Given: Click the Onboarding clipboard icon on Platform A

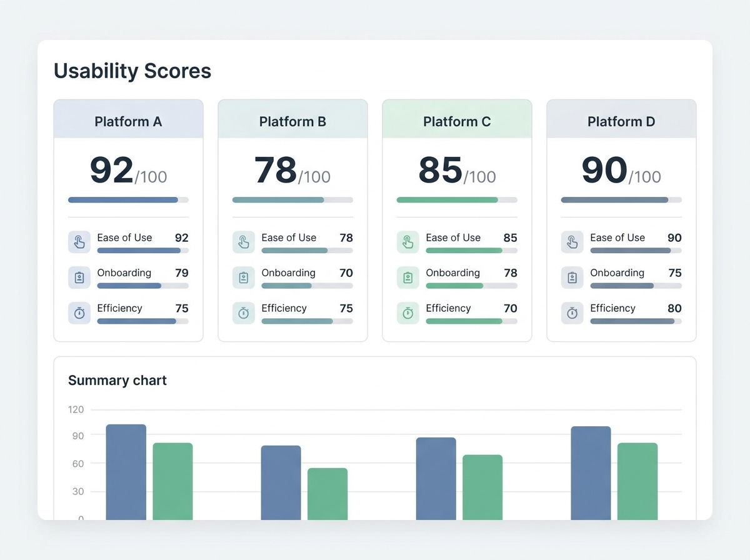Looking at the screenshot, I should point(79,277).
